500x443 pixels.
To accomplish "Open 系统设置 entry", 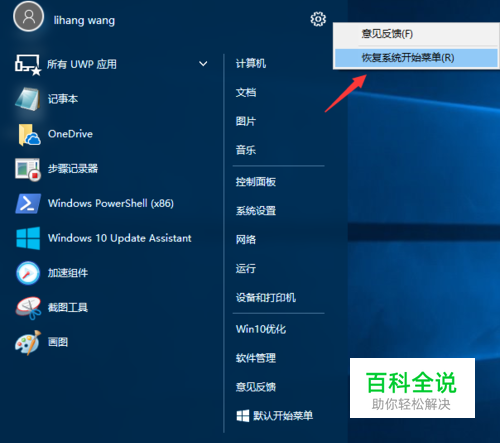I will pyautogui.click(x=256, y=211).
